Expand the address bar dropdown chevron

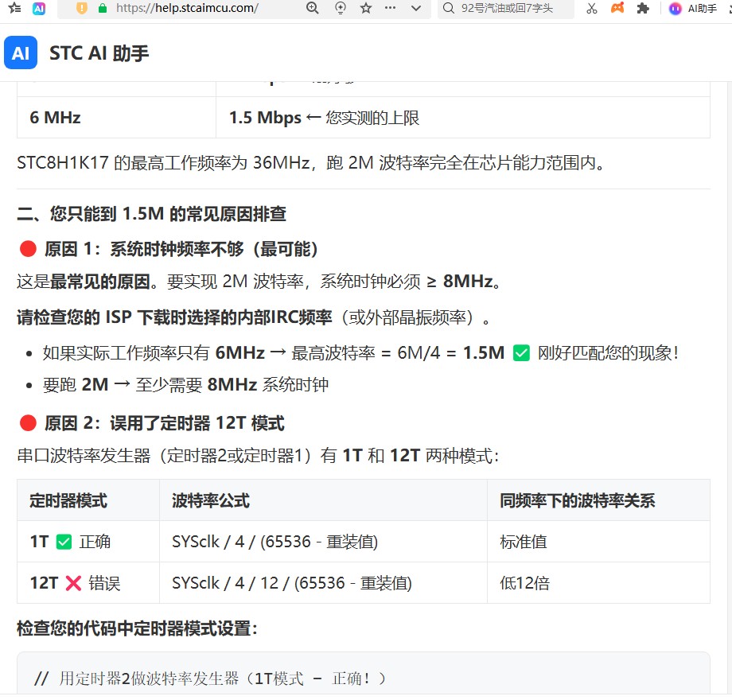pyautogui.click(x=416, y=8)
